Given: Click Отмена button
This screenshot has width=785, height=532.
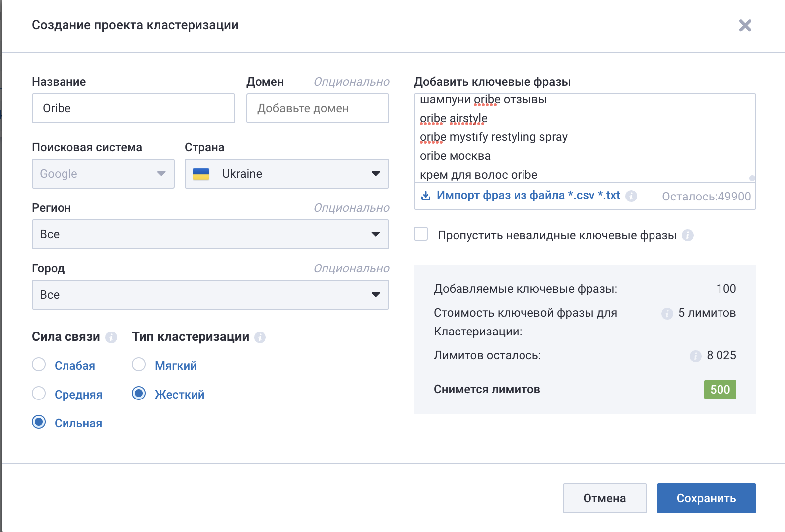Looking at the screenshot, I should pos(605,498).
